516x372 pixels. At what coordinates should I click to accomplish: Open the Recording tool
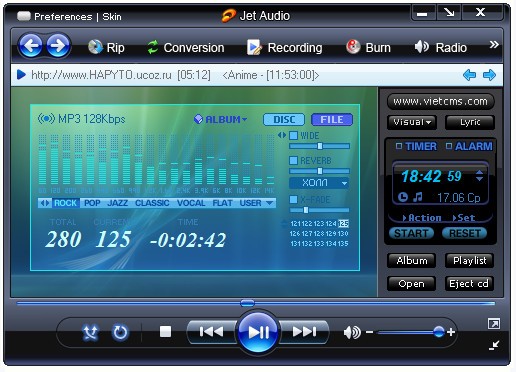[285, 48]
